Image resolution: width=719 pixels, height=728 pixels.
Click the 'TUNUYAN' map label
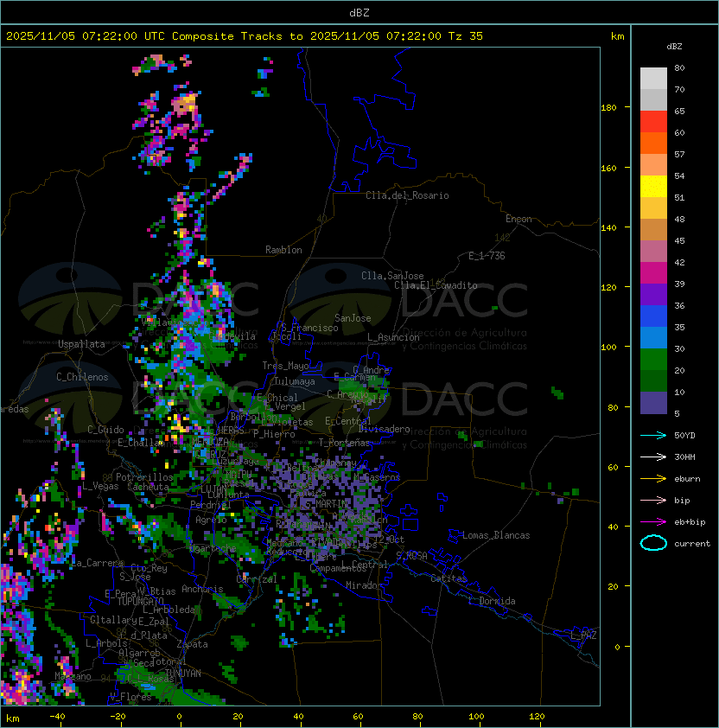183,674
